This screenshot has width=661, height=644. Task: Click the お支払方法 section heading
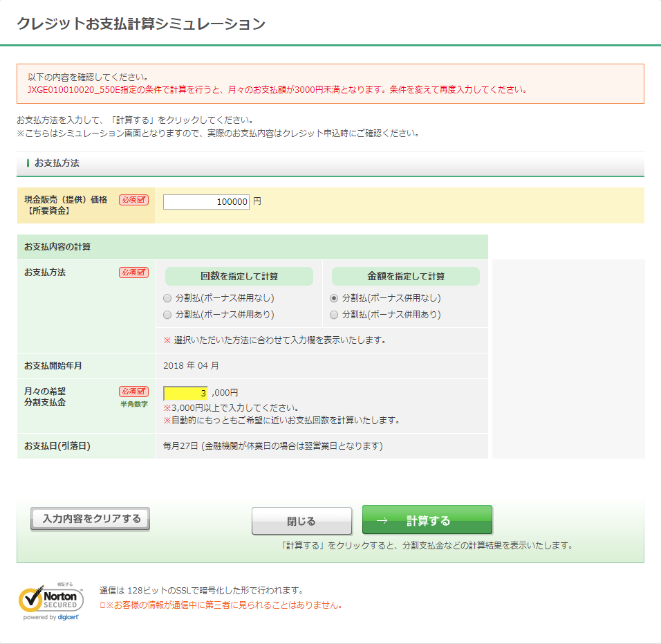(x=57, y=163)
